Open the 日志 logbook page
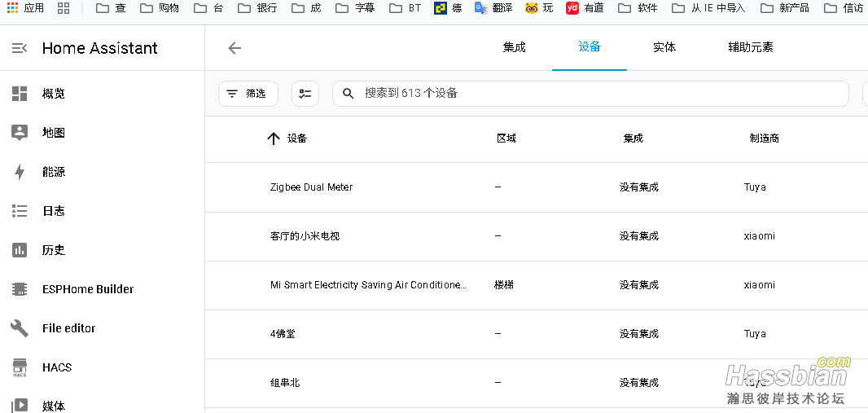Screen dimensions: 868x413 (103, 211)
